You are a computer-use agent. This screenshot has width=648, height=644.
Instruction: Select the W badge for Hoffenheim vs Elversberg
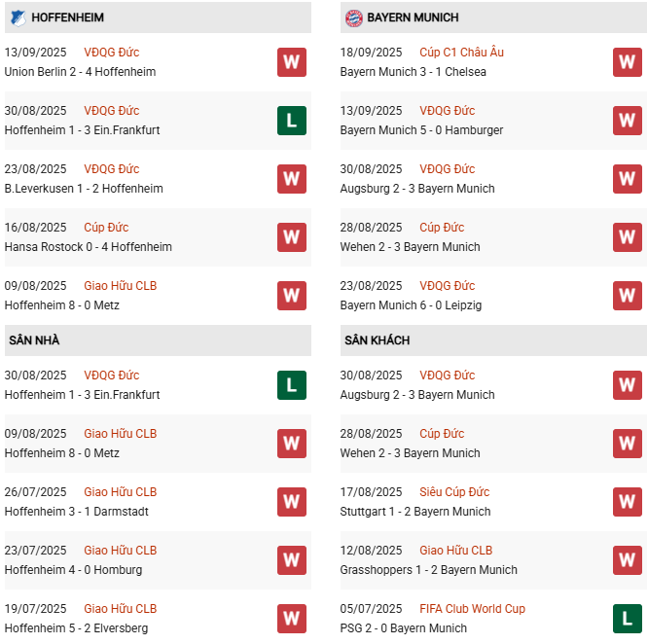tap(291, 619)
